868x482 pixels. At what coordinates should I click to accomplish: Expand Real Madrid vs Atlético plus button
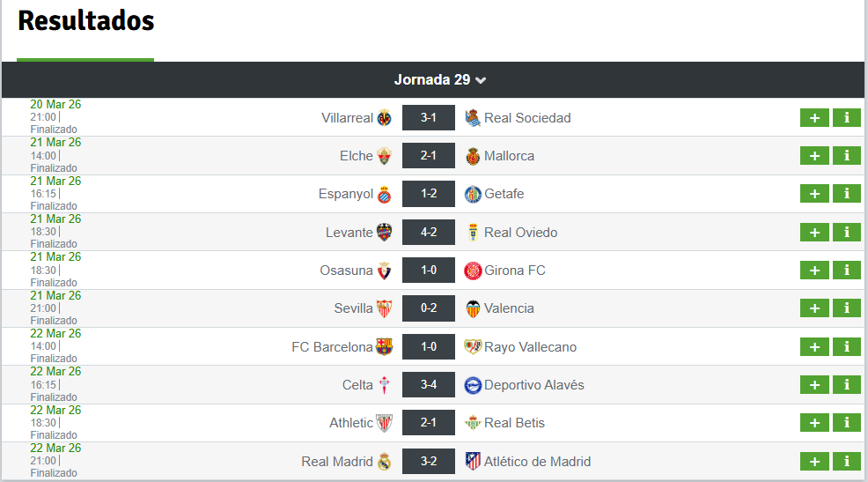pyautogui.click(x=814, y=461)
